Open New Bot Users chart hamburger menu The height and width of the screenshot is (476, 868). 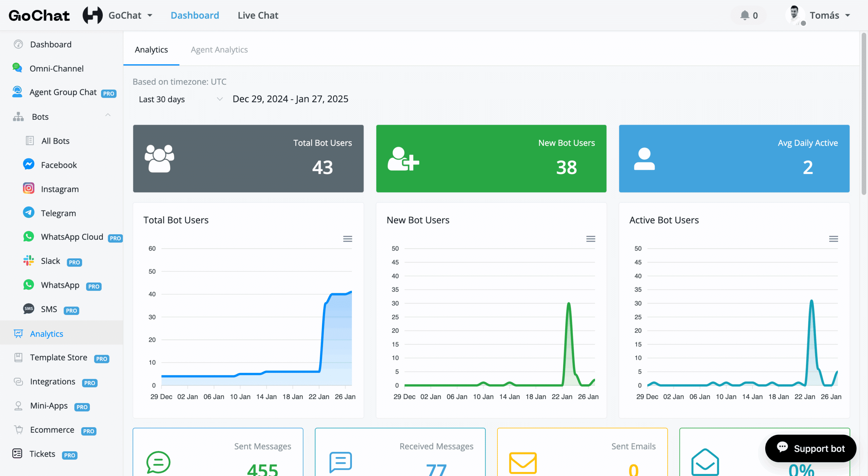(x=590, y=239)
